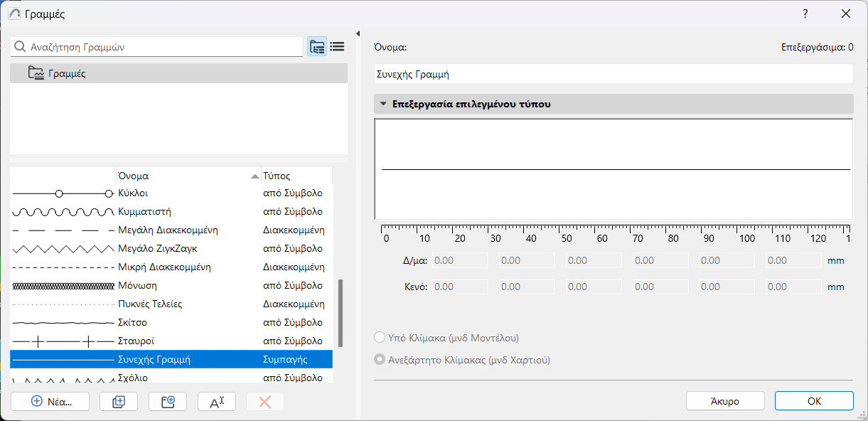Image resolution: width=868 pixels, height=421 pixels.
Task: Click the duplicate line type icon button
Action: point(119,401)
